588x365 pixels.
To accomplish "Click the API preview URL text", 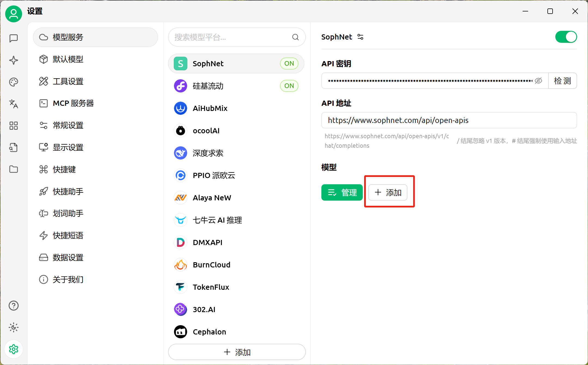I will tap(387, 141).
